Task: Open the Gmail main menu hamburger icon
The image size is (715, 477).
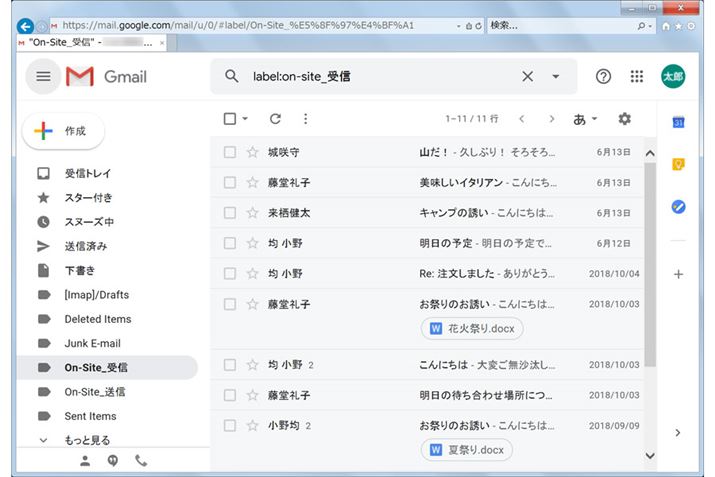Action: click(x=43, y=77)
